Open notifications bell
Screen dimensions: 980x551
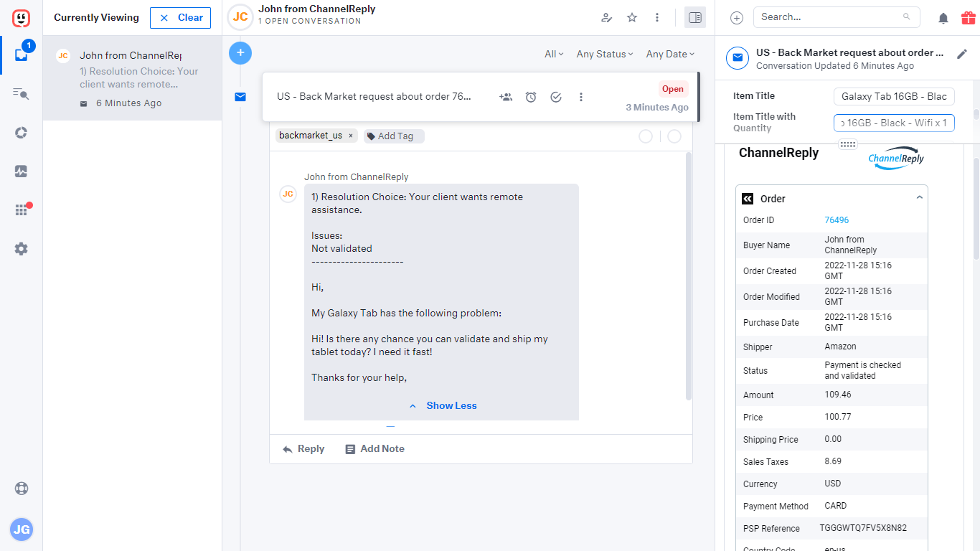click(x=943, y=18)
